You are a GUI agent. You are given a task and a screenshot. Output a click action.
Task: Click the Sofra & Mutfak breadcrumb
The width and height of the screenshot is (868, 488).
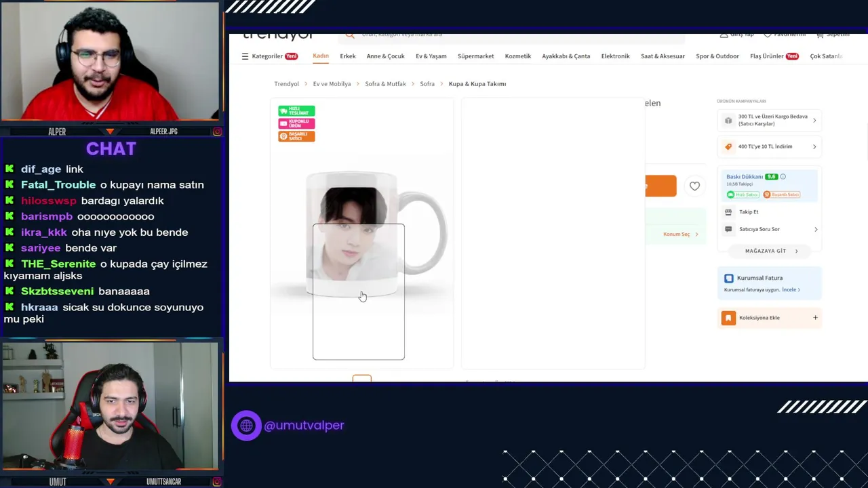386,84
